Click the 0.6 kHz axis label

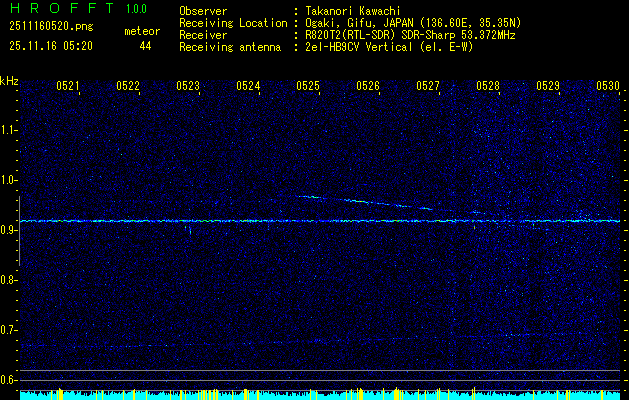[x=8, y=380]
